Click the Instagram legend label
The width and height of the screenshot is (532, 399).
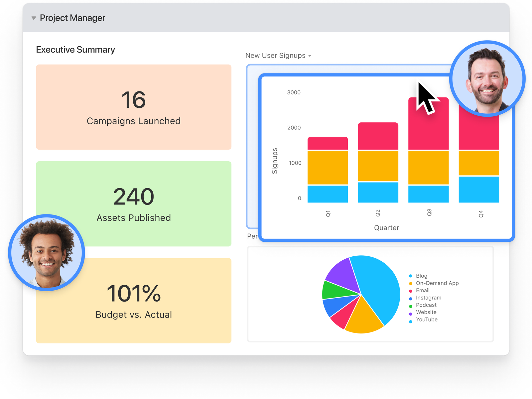point(429,298)
